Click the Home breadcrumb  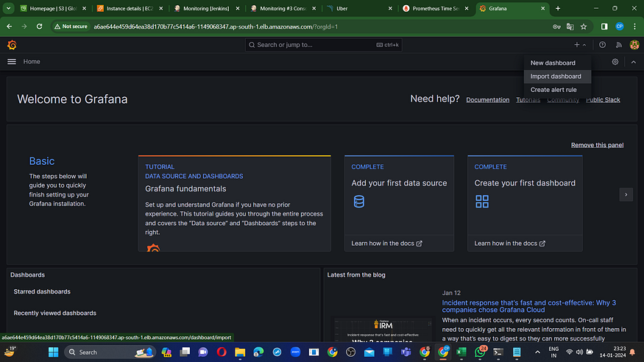click(32, 62)
